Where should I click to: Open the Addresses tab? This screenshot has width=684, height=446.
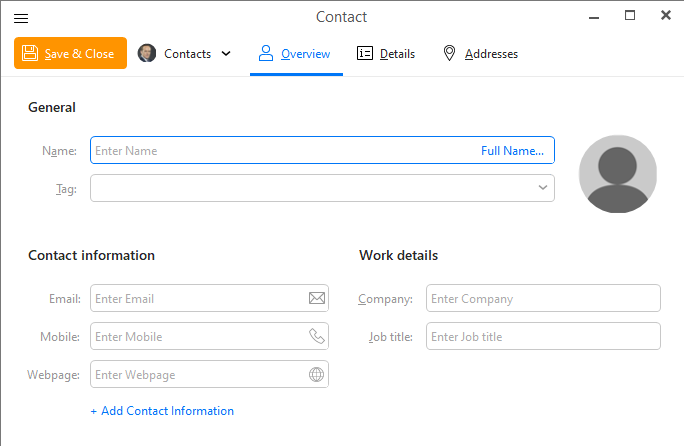480,54
